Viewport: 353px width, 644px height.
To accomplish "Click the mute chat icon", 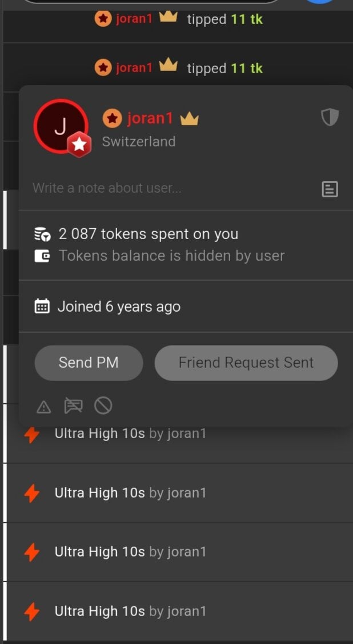I will click(73, 406).
